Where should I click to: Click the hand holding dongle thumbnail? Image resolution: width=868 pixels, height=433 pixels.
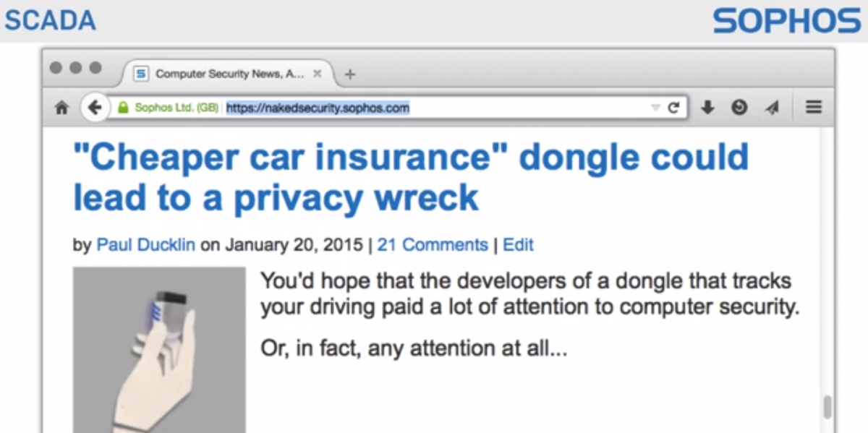(x=159, y=350)
